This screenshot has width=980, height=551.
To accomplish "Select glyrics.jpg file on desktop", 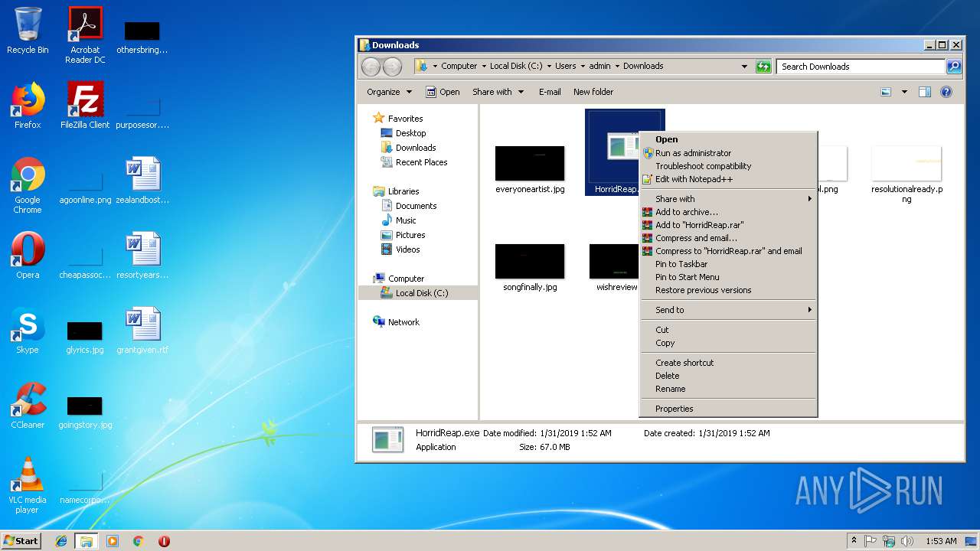I will tap(85, 337).
